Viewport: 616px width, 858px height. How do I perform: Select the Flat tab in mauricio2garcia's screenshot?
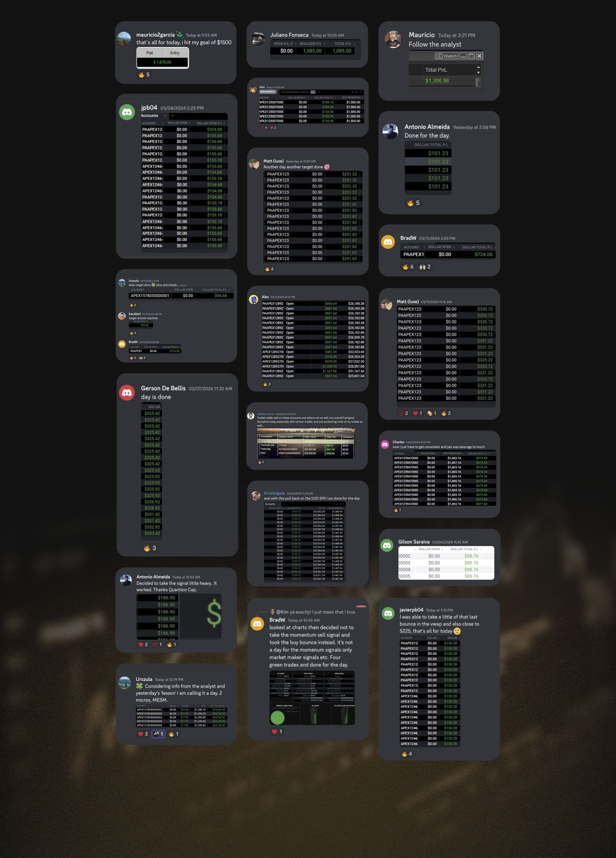coord(149,53)
